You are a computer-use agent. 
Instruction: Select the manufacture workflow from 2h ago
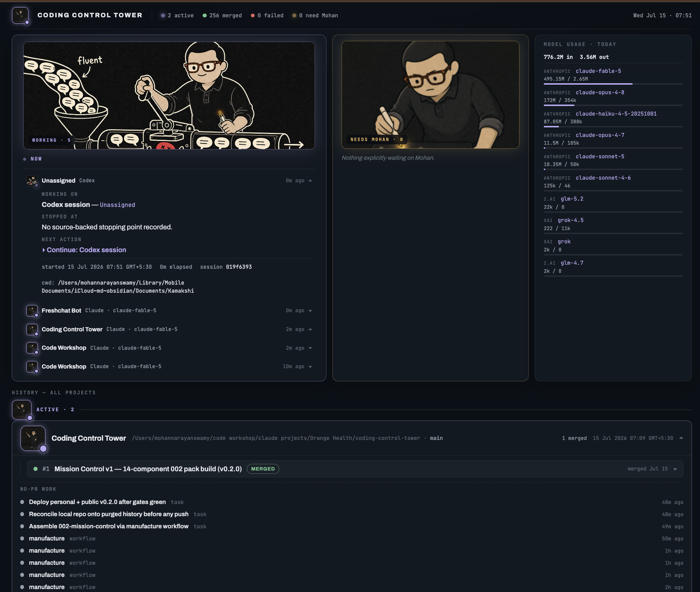352,587
